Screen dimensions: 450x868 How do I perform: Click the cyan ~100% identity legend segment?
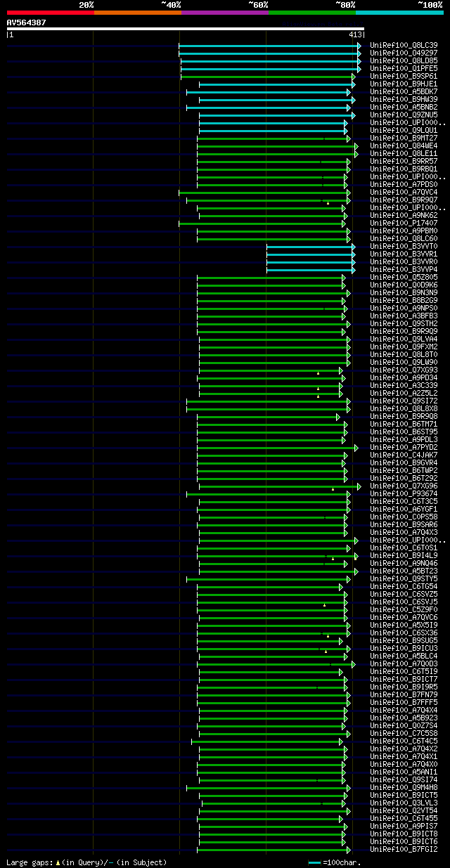tap(399, 13)
